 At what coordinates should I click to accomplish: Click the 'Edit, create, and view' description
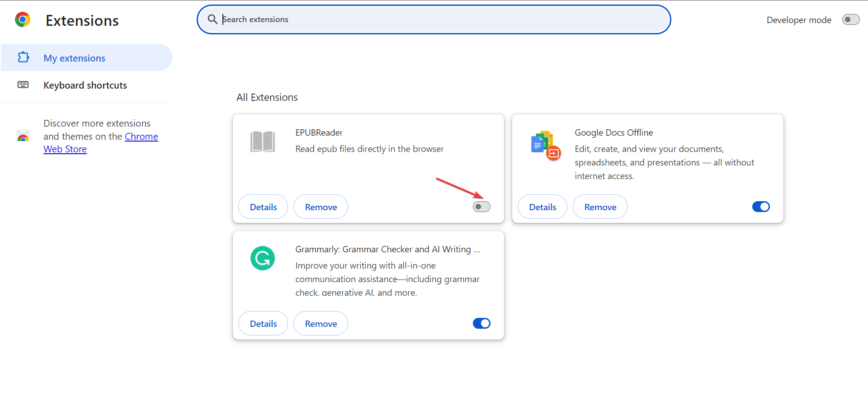(x=665, y=162)
